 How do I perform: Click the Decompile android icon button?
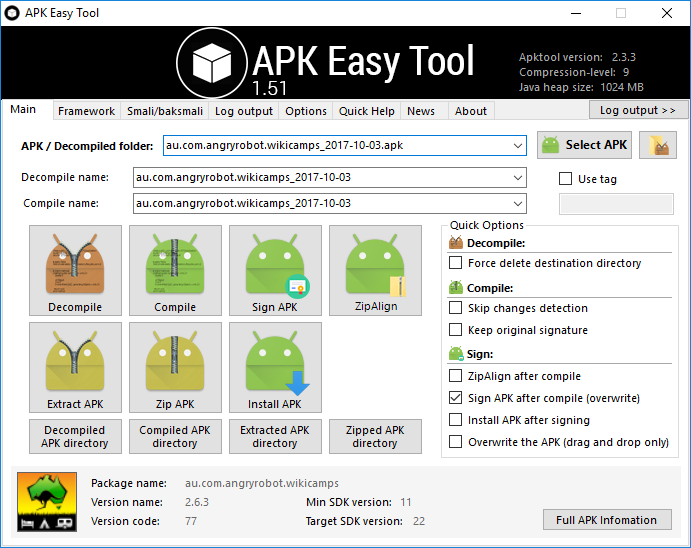click(x=75, y=270)
